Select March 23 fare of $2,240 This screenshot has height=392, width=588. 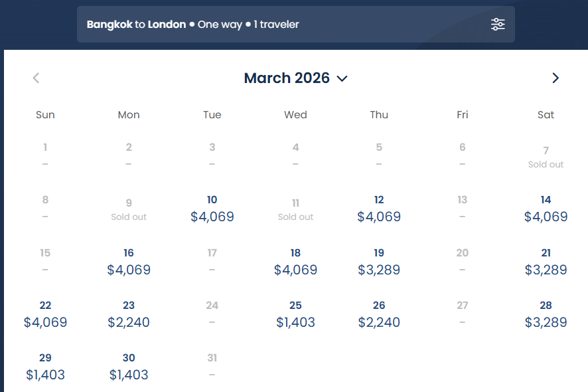129,315
